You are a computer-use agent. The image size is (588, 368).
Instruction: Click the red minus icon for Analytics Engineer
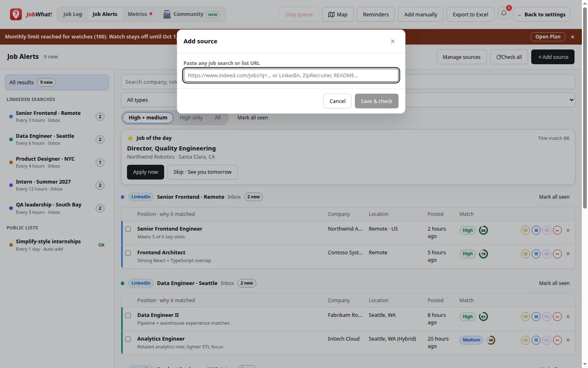pyautogui.click(x=557, y=340)
